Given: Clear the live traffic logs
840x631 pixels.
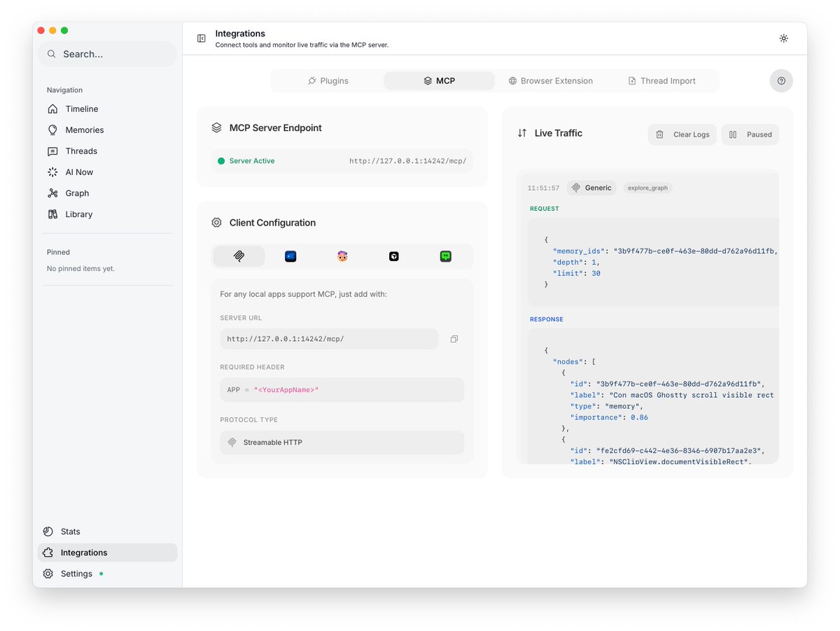Looking at the screenshot, I should 682,134.
